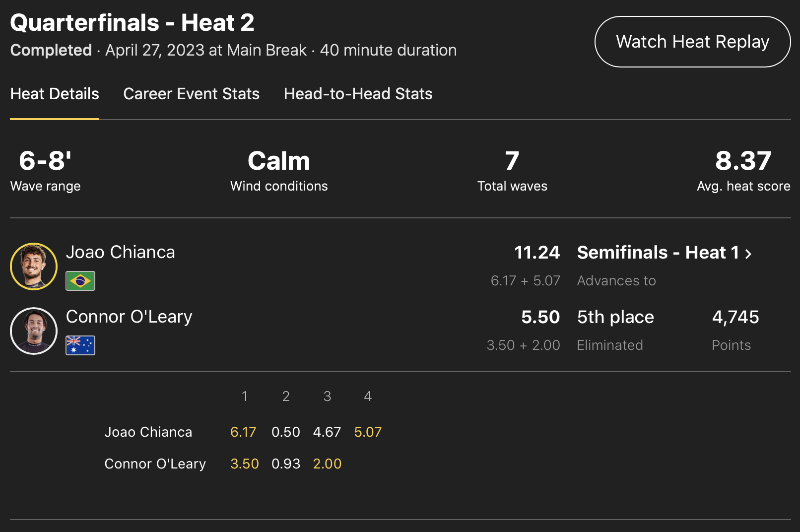Click the chevron next to Semifinals Heat 1

(748, 254)
